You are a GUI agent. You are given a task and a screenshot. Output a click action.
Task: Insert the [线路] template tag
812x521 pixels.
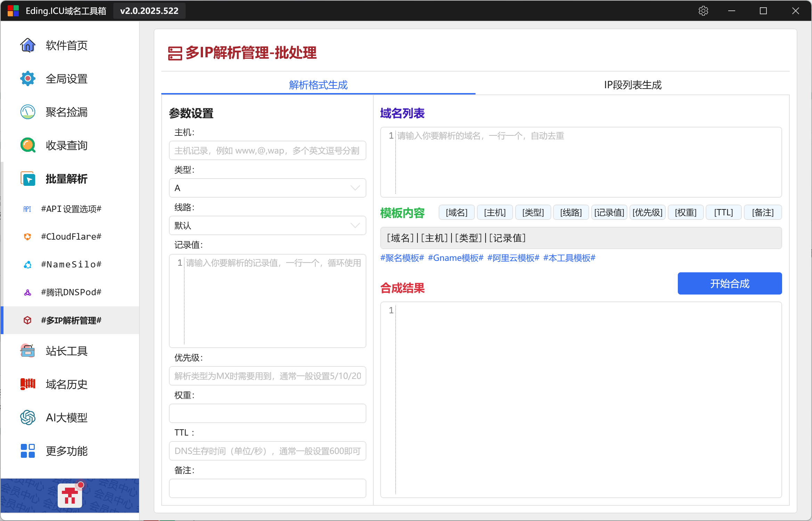(x=571, y=212)
